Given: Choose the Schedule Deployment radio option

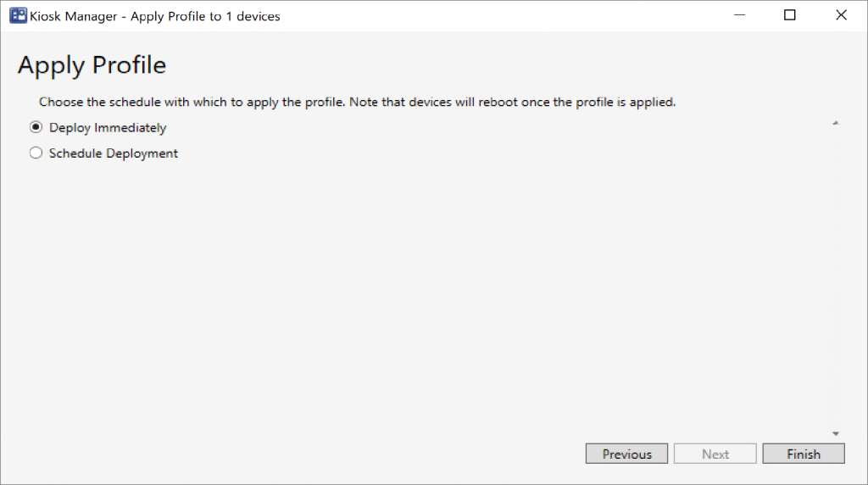Looking at the screenshot, I should click(x=36, y=153).
